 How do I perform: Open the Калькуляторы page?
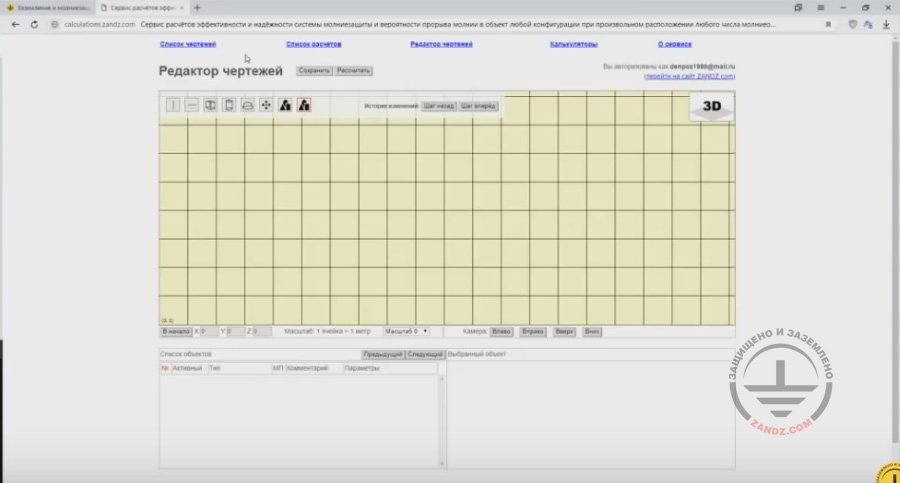point(573,44)
